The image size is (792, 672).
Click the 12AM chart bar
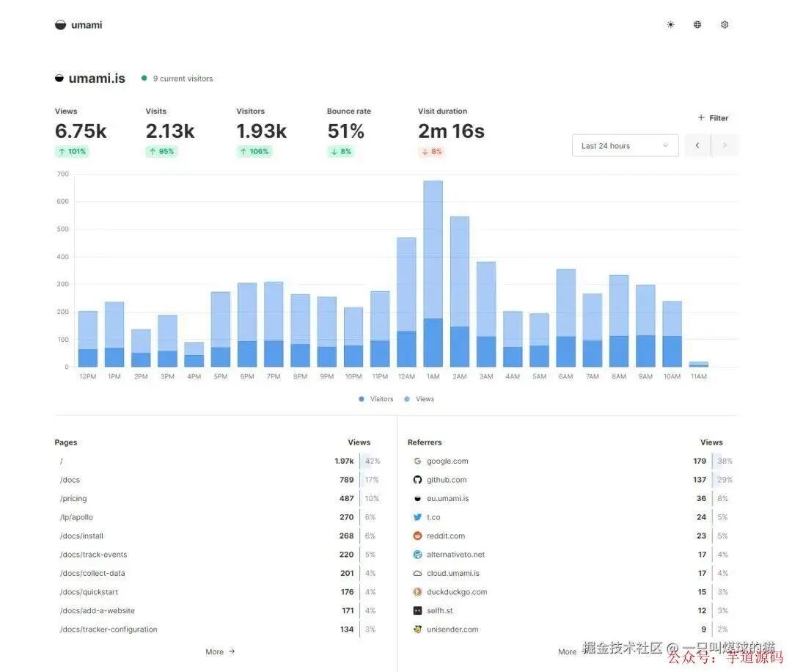tap(406, 302)
